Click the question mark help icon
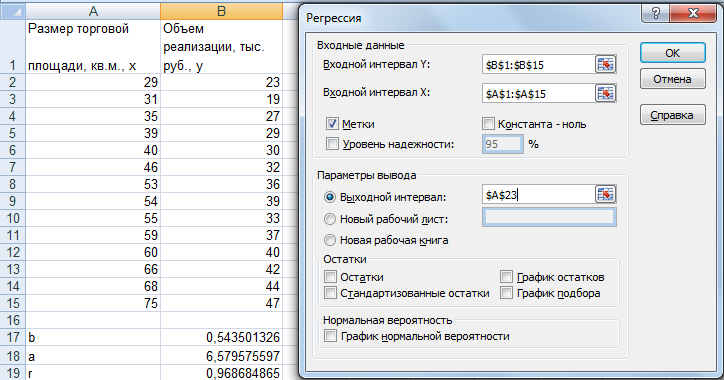This screenshot has width=724, height=380. click(x=656, y=13)
